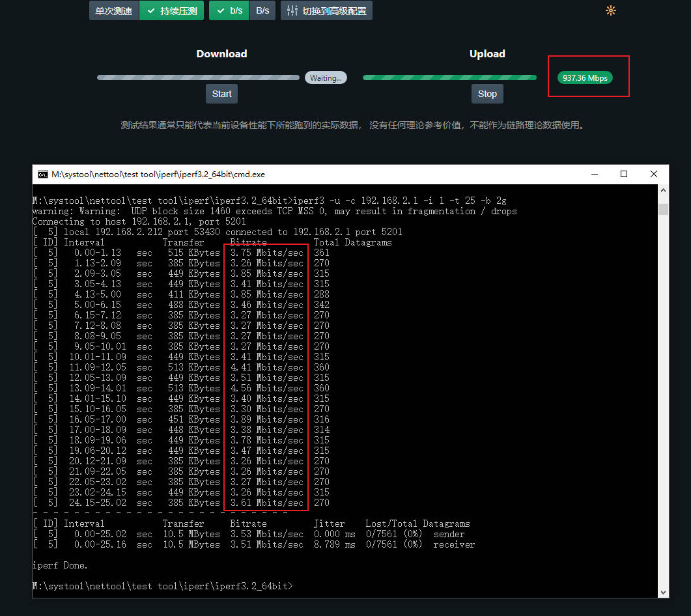691x616 pixels.
Task: Click the bottom command prompt line
Action: click(x=163, y=587)
